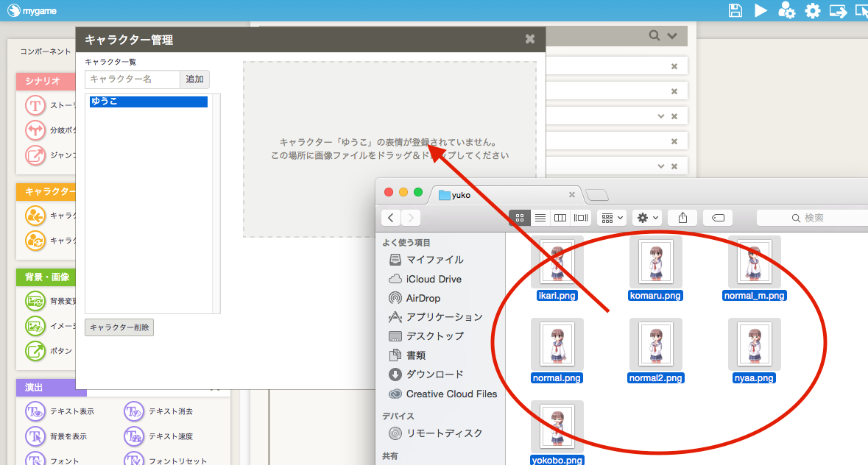
Task: Open the Finder action gear dropdown
Action: 648,218
